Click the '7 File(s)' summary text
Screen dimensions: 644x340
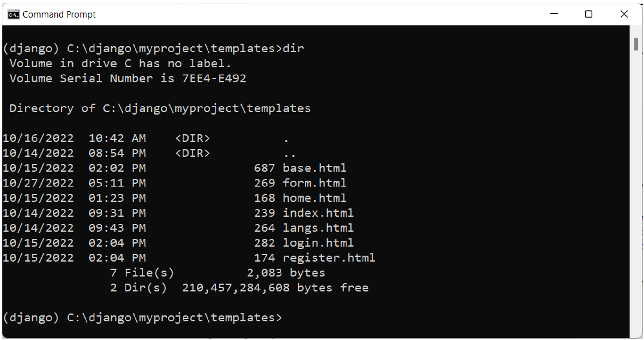(142, 273)
